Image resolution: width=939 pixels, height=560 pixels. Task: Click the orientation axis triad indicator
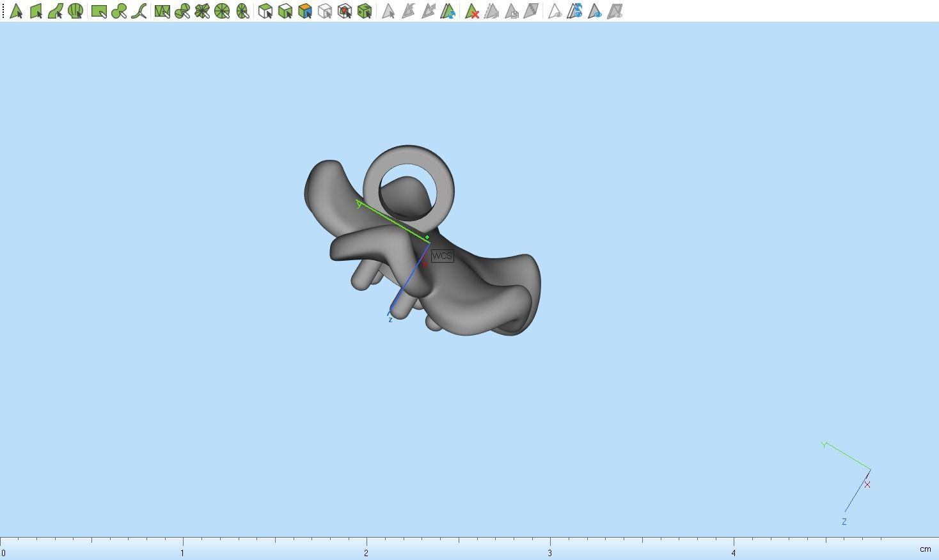847,483
